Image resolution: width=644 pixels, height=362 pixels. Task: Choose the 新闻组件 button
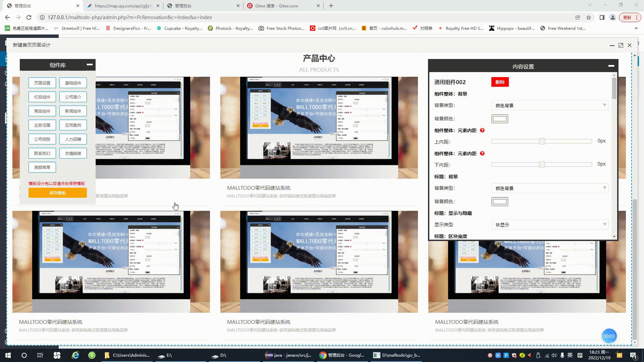[x=73, y=111]
